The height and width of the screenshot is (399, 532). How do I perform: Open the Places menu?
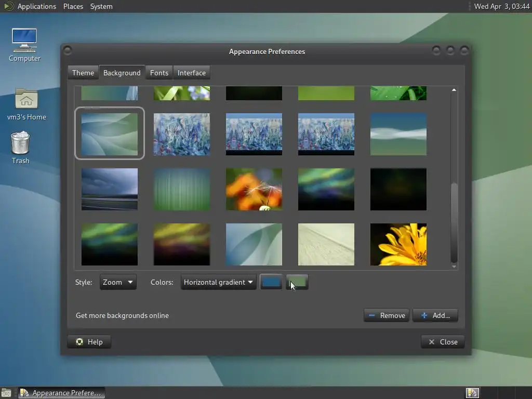point(73,6)
